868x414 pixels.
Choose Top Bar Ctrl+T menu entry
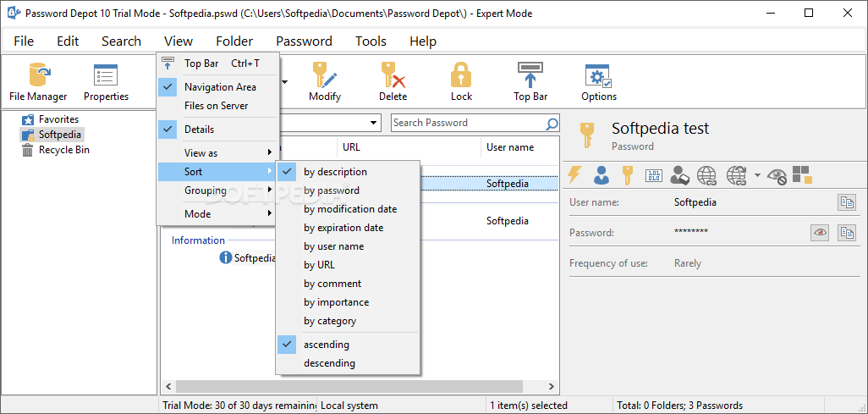[x=217, y=63]
